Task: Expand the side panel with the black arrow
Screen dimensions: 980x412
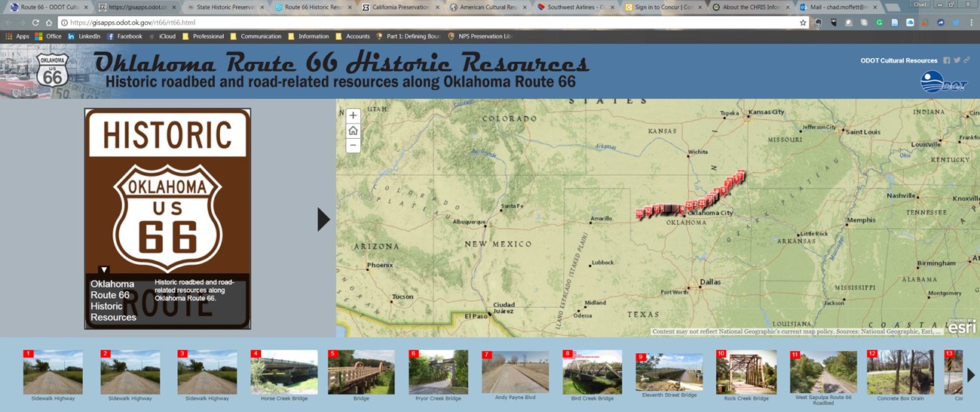Action: coord(323,220)
